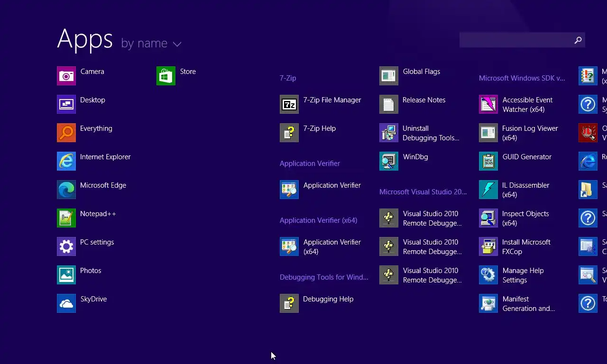The image size is (607, 364).
Task: Launch Internet Explorer from the apps list
Action: point(66,161)
